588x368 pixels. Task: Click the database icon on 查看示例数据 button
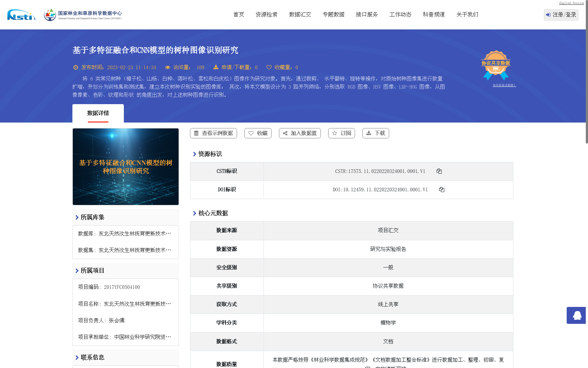tap(196, 133)
